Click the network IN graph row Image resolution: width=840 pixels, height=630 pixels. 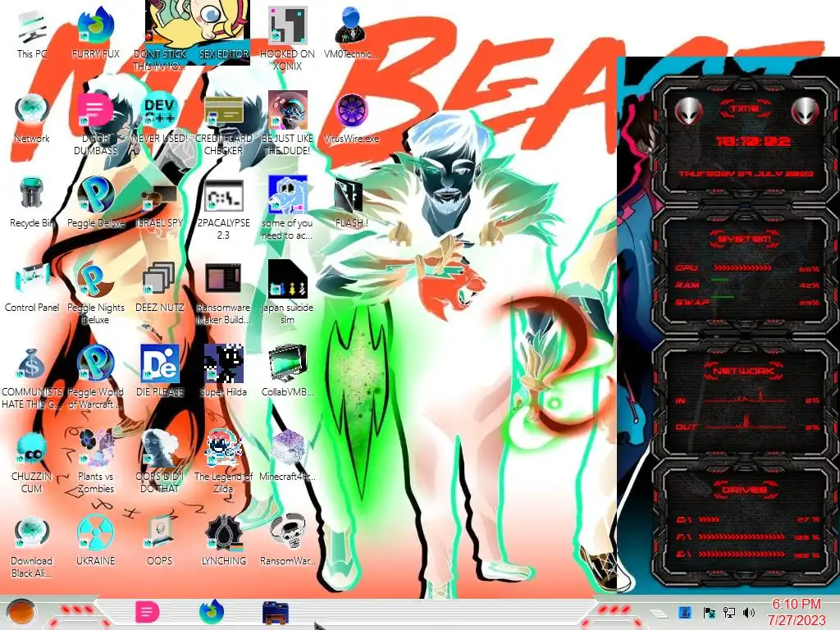point(747,399)
